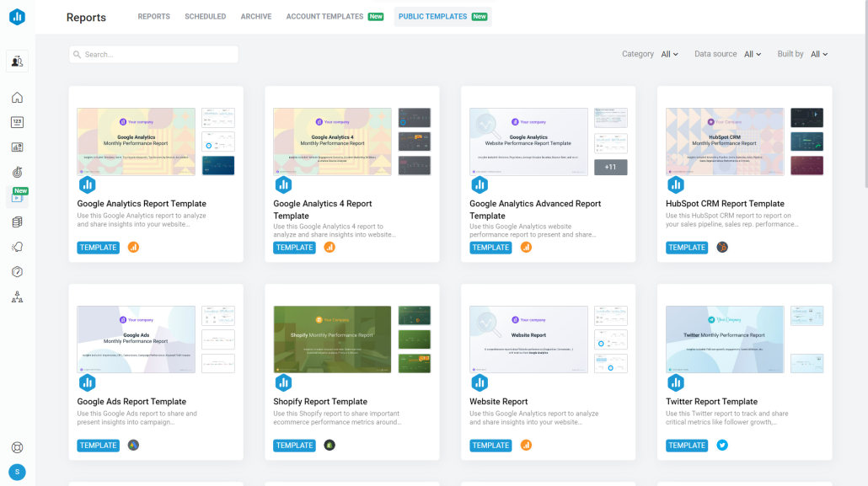
Task: Open the organization hierarchy icon in sidebar
Action: click(17, 297)
